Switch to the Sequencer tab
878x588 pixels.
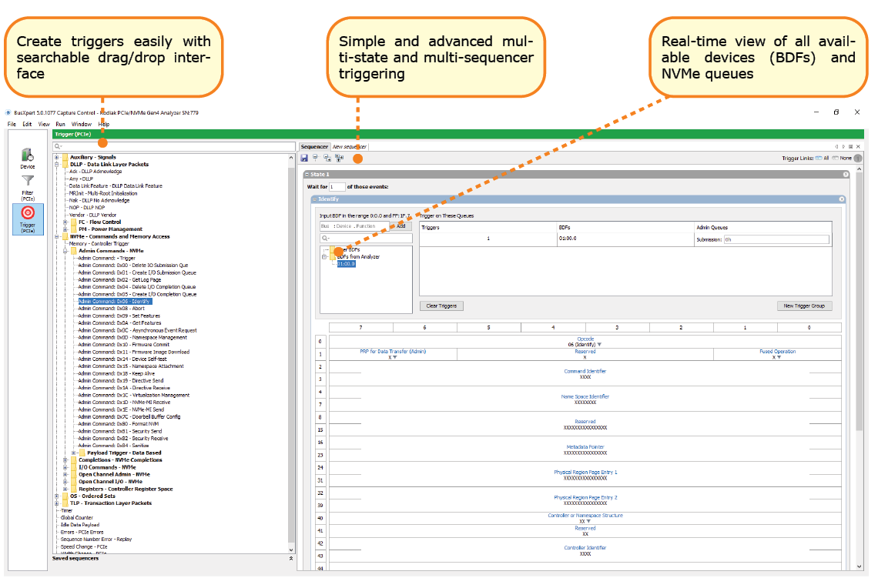click(x=314, y=146)
